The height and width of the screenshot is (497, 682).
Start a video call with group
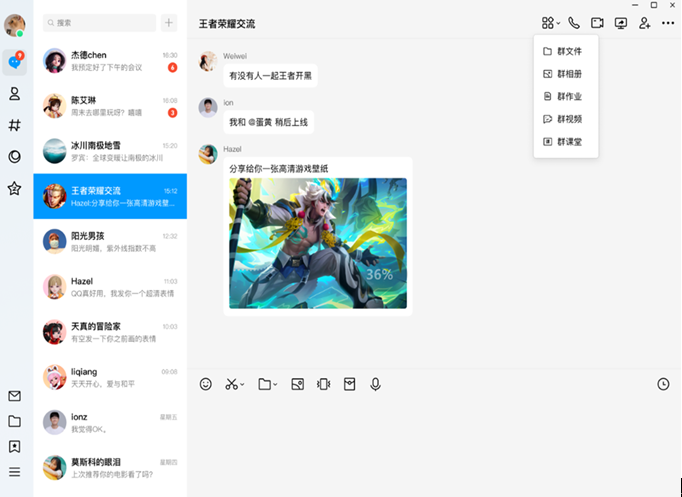coord(597,23)
